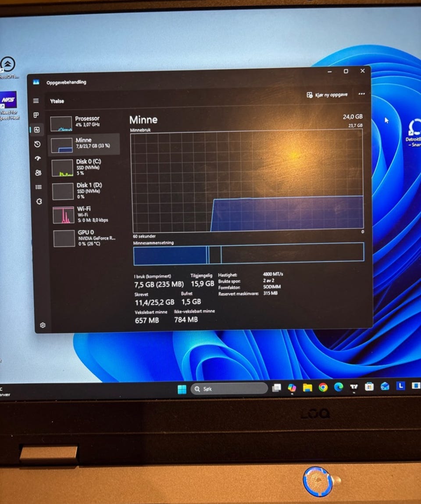Launch Google Chrome from the taskbar
The height and width of the screenshot is (504, 421).
(323, 387)
